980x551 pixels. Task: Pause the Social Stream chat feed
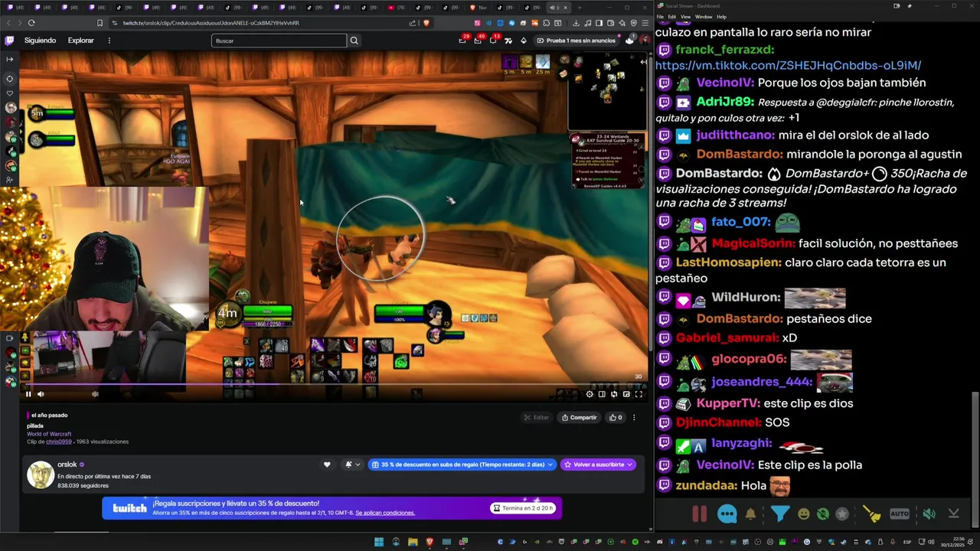tap(699, 514)
